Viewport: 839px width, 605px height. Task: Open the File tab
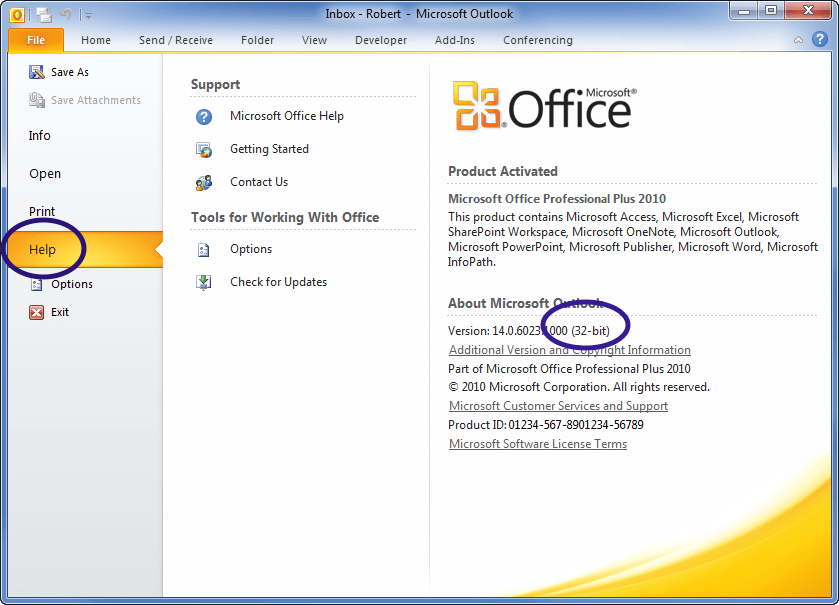[36, 40]
